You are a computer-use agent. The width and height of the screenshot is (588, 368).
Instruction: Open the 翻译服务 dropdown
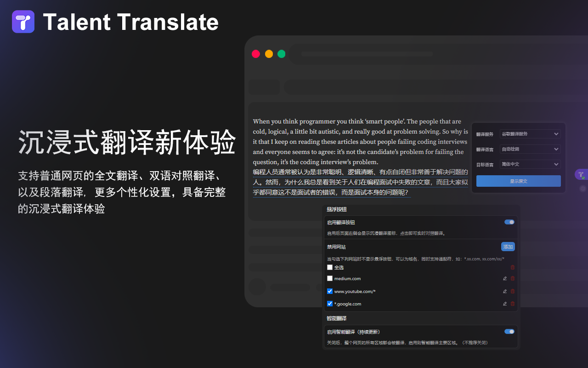tap(530, 134)
